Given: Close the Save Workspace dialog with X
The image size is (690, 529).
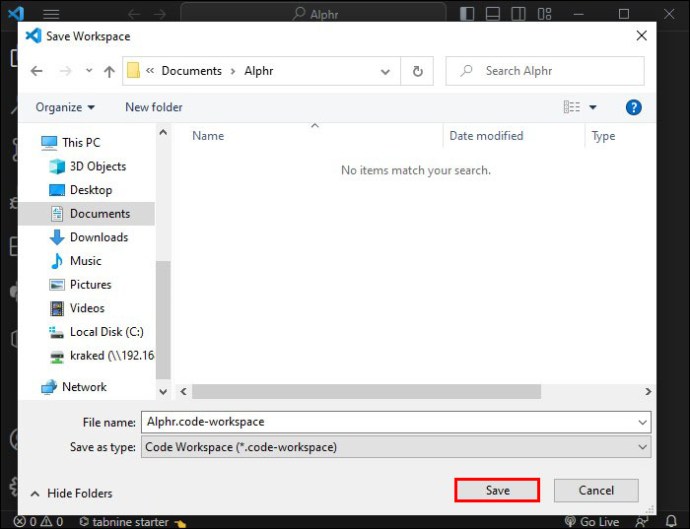Looking at the screenshot, I should pyautogui.click(x=641, y=36).
